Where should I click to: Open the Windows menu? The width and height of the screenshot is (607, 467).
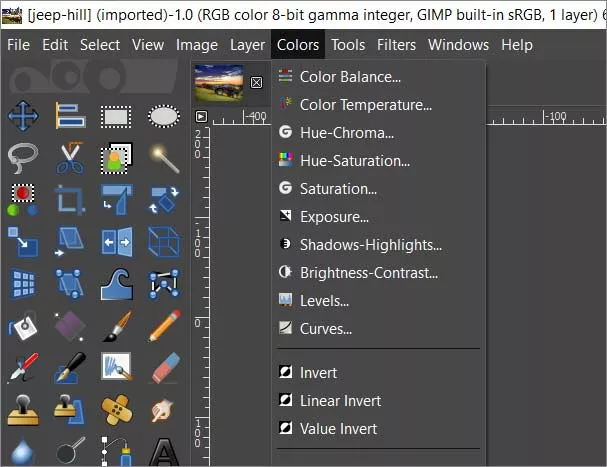coord(459,45)
